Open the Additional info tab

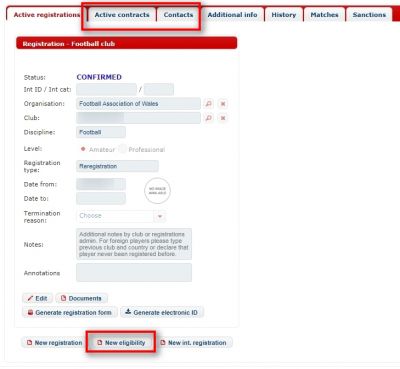coord(232,15)
